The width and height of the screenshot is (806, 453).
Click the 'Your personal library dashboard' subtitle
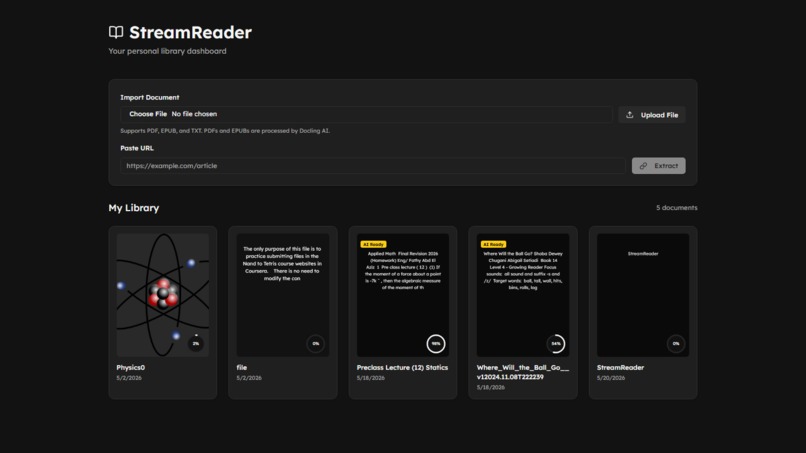(x=167, y=51)
